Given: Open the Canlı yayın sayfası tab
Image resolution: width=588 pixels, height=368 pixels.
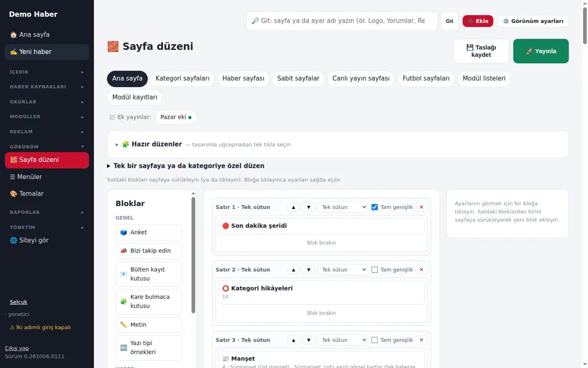Looking at the screenshot, I should pyautogui.click(x=361, y=79).
